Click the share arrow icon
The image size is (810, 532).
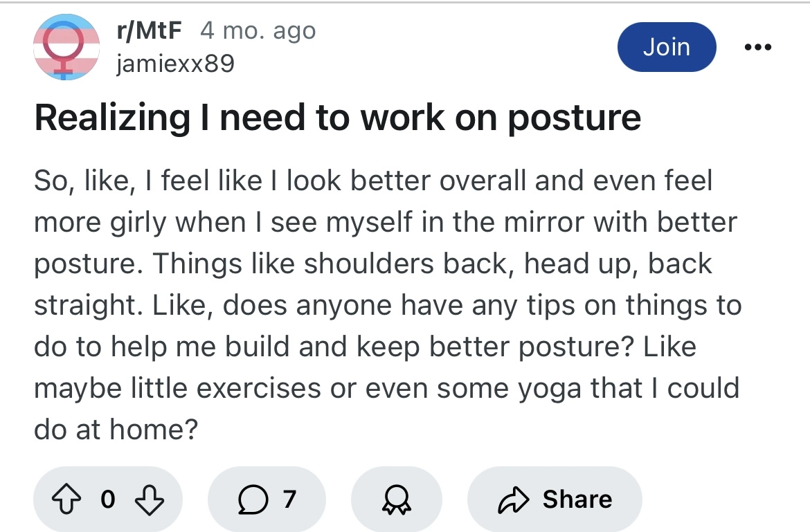[512, 499]
